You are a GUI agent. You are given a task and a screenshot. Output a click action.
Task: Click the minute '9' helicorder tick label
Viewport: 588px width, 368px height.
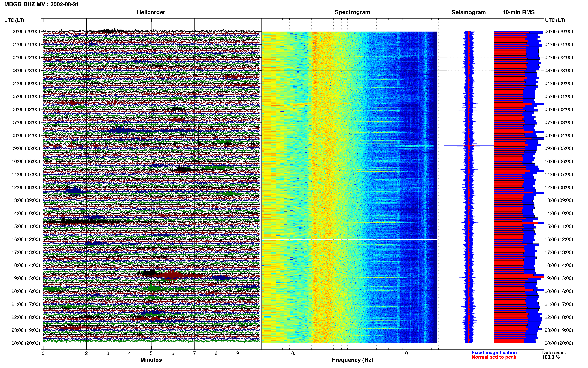[238, 353]
